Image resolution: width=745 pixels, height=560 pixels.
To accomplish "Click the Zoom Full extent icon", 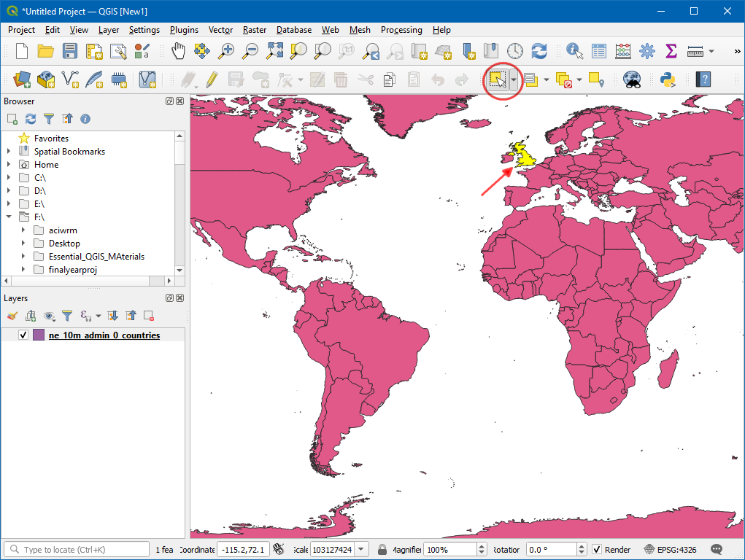I will click(274, 51).
